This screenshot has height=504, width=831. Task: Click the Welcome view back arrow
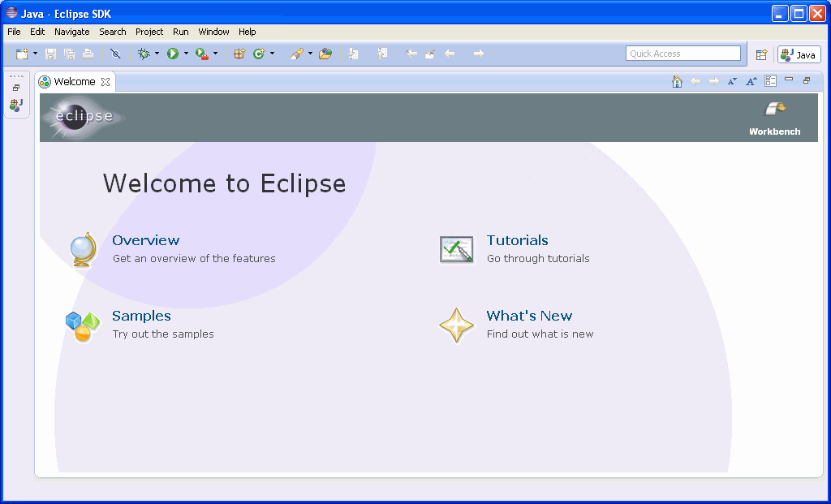(695, 81)
